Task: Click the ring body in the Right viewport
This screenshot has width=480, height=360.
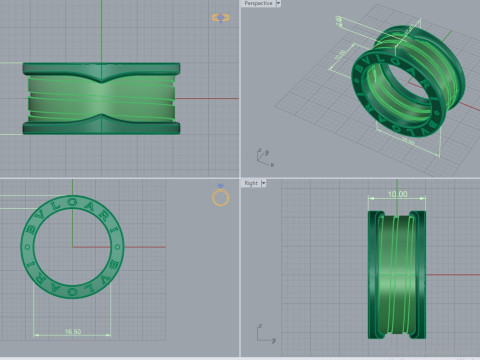Action: [397, 275]
